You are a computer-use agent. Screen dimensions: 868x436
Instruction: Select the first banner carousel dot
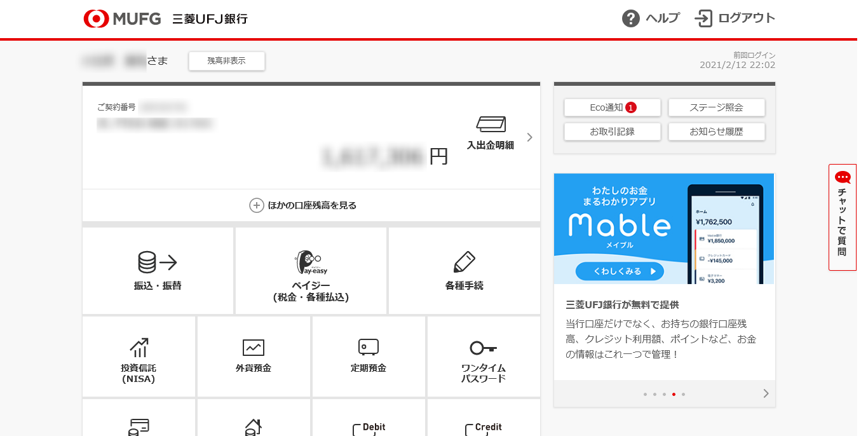(645, 394)
